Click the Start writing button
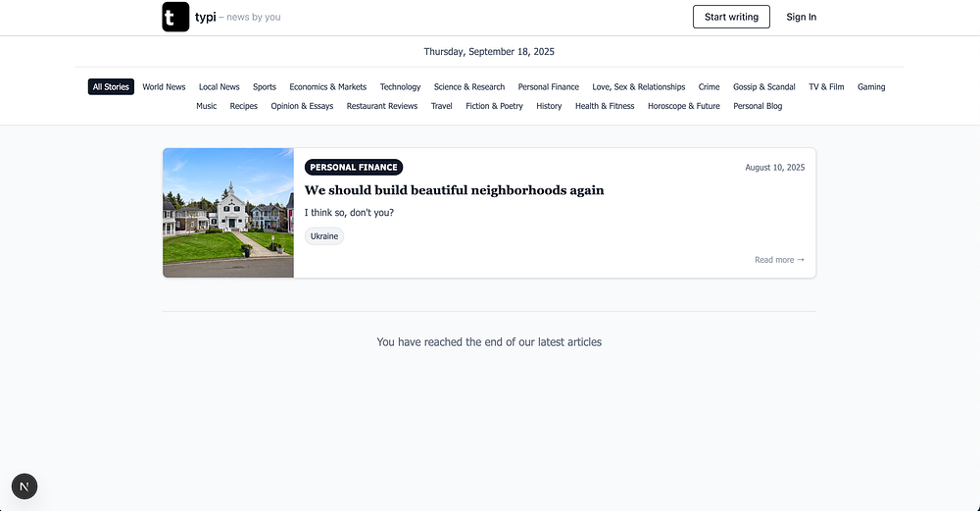This screenshot has height=511, width=980. (731, 17)
